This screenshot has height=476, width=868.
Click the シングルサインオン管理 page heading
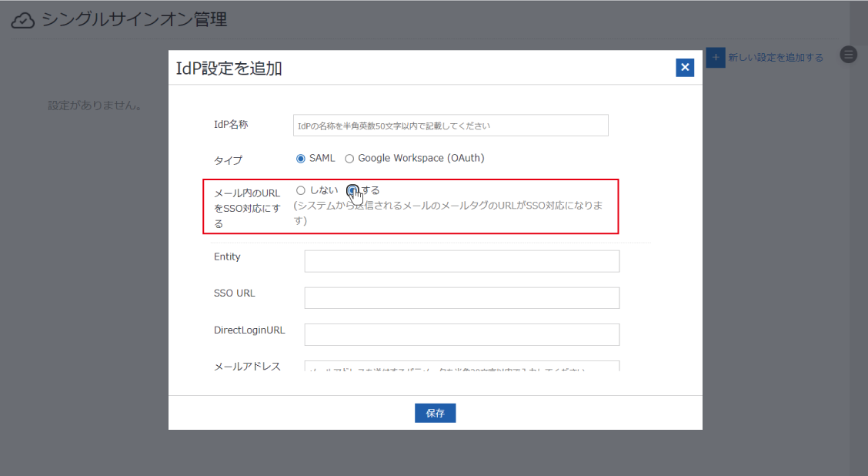coord(134,20)
